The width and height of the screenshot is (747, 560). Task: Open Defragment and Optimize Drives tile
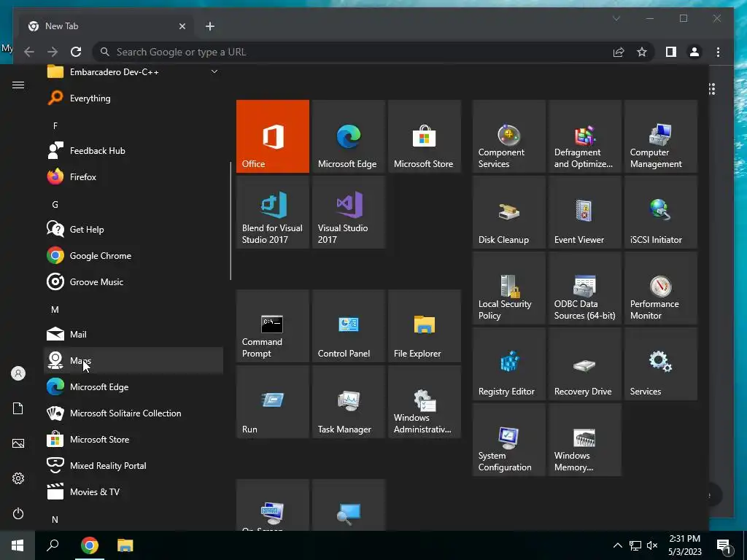[x=584, y=136]
